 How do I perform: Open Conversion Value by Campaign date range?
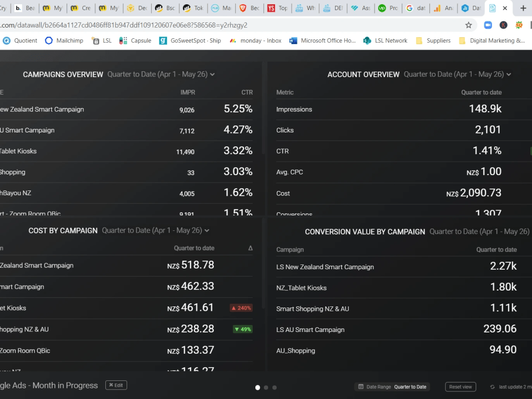point(479,232)
